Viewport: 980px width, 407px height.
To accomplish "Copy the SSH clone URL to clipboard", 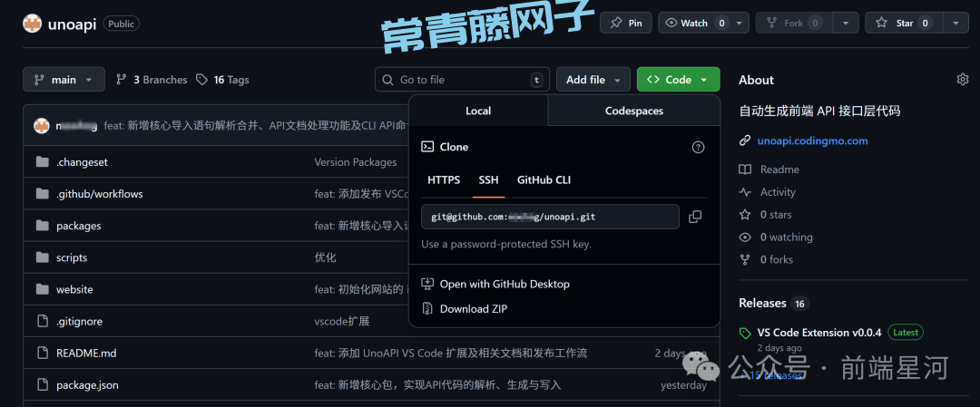I will pos(695,217).
